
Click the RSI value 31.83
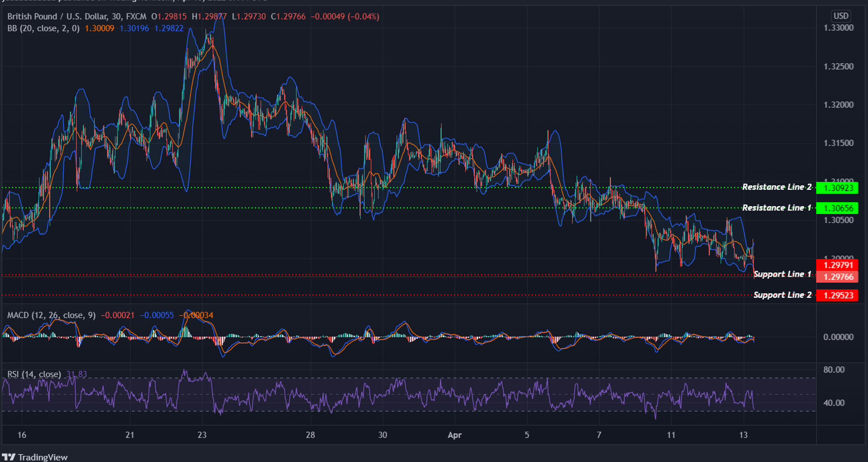(x=77, y=374)
